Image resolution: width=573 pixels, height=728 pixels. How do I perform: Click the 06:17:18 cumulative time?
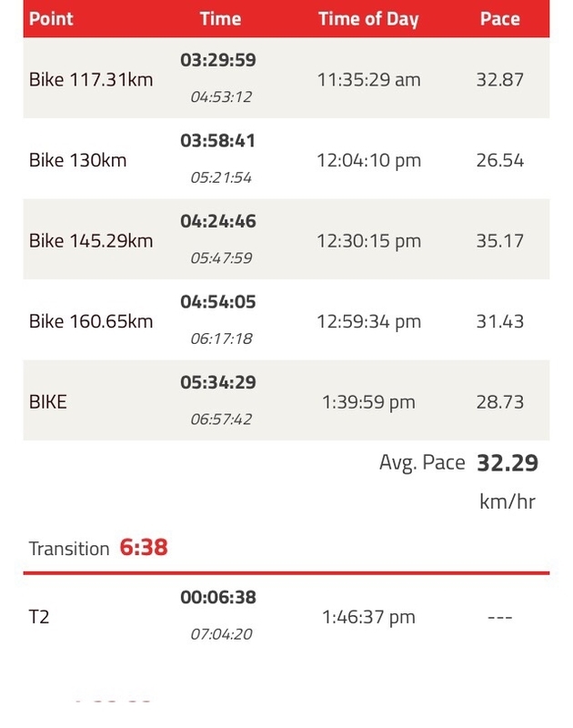pos(221,339)
